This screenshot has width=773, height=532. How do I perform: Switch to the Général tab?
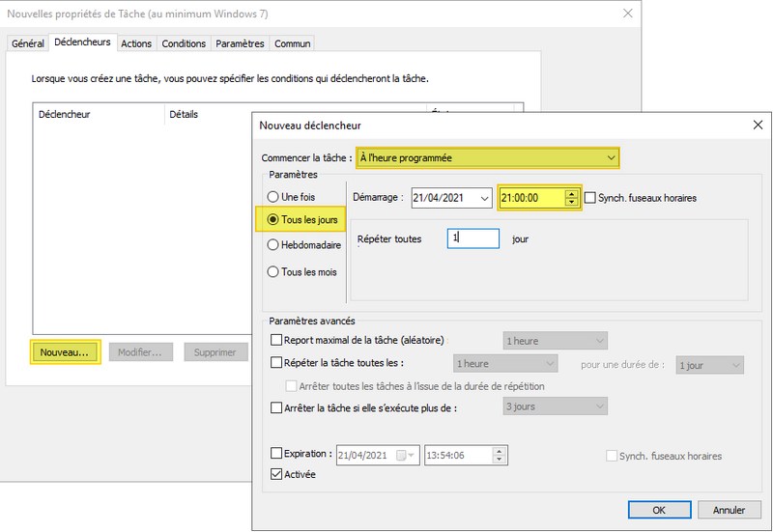pos(28,43)
